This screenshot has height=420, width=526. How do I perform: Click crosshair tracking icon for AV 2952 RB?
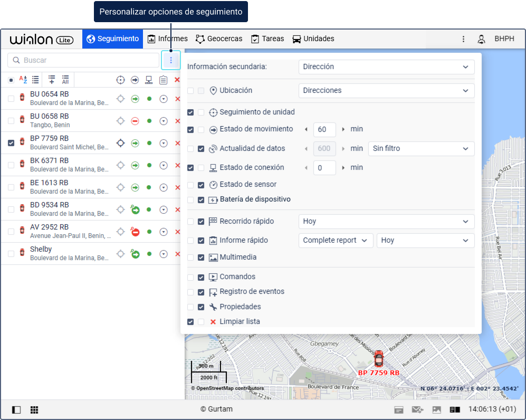[x=120, y=232]
